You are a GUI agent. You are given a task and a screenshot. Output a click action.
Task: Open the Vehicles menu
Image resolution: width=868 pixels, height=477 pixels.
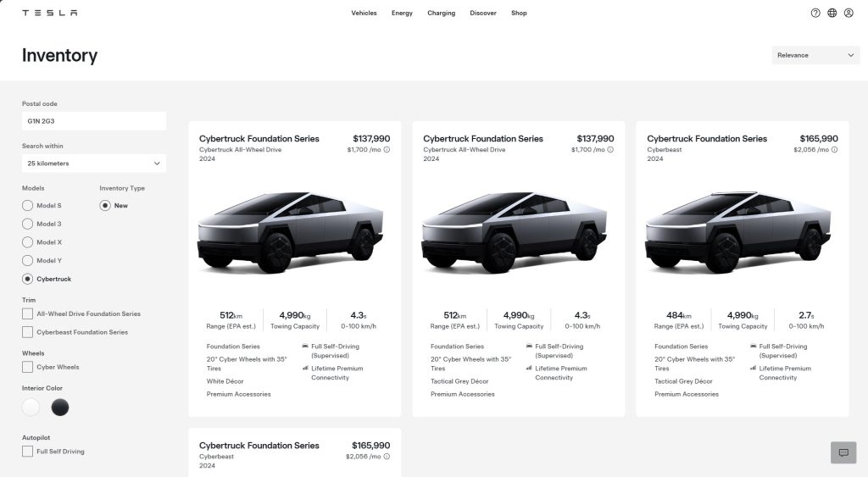[x=364, y=13]
